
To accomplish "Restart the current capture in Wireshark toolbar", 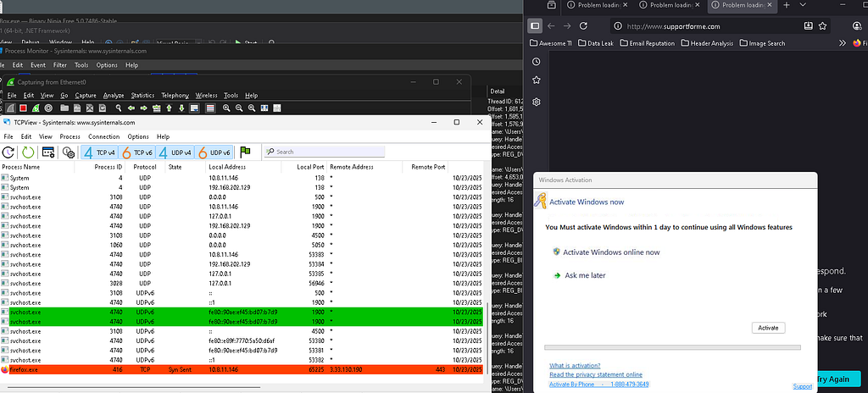I will pos(36,108).
